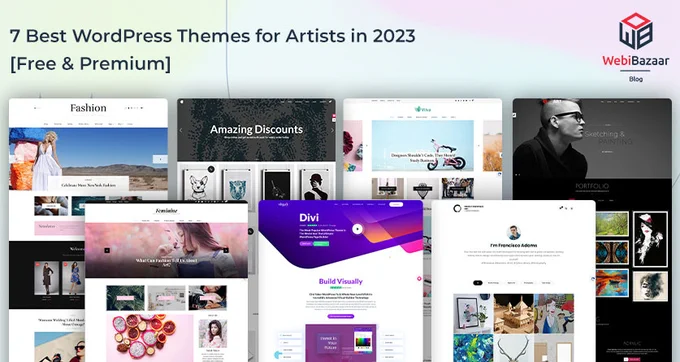Click the Blog label under WebiBazaar
Image resolution: width=680 pixels, height=362 pixels.
(x=636, y=79)
